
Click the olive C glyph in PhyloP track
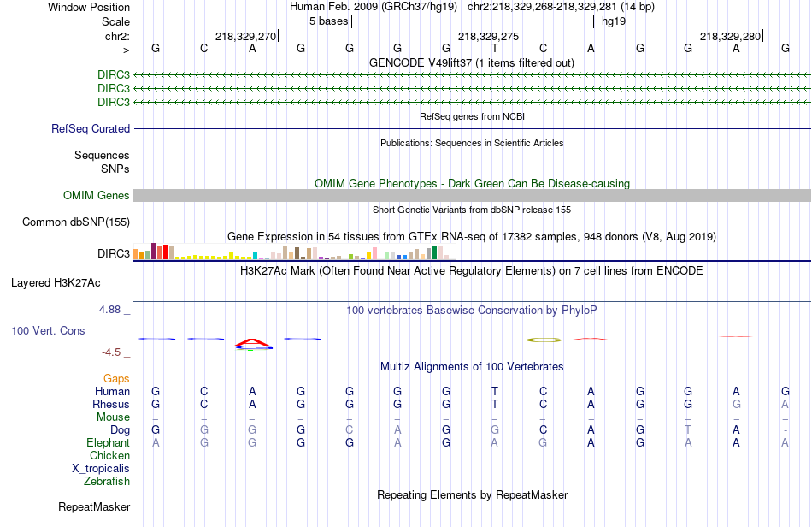click(544, 340)
